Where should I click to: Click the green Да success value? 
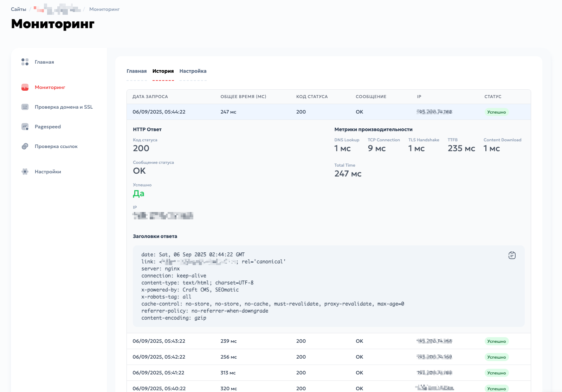[138, 193]
